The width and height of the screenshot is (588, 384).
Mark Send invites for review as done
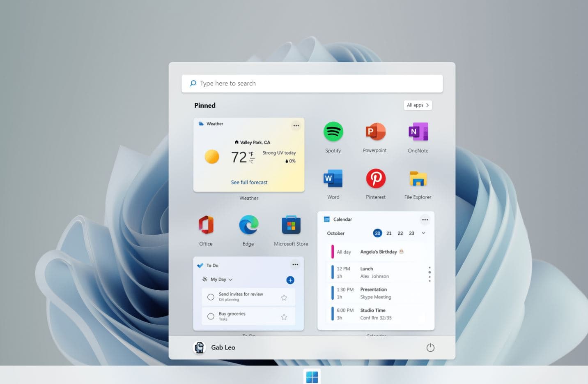pyautogui.click(x=211, y=297)
